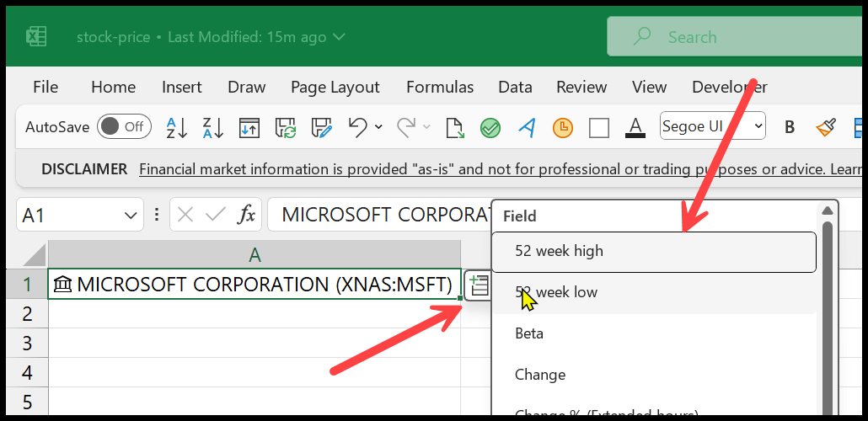868x421 pixels.
Task: Sort descending Z to A icon
Action: [x=213, y=128]
